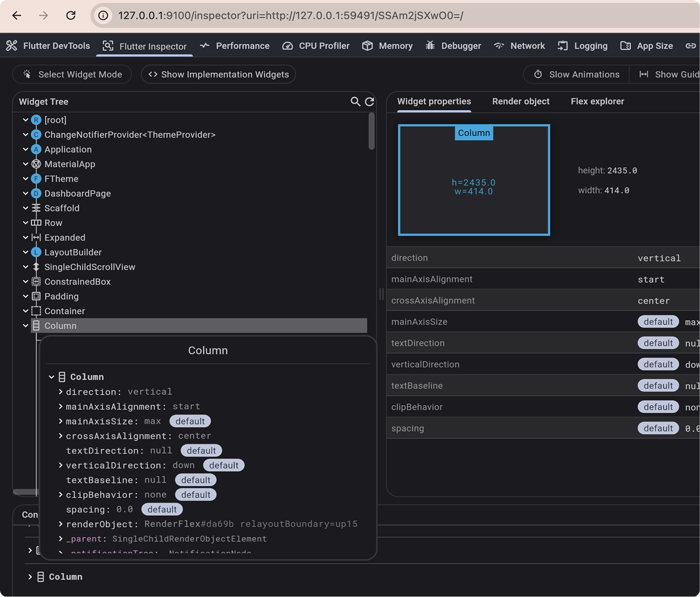This screenshot has width=700, height=597.
Task: Click the browser back arrow
Action: click(x=17, y=15)
